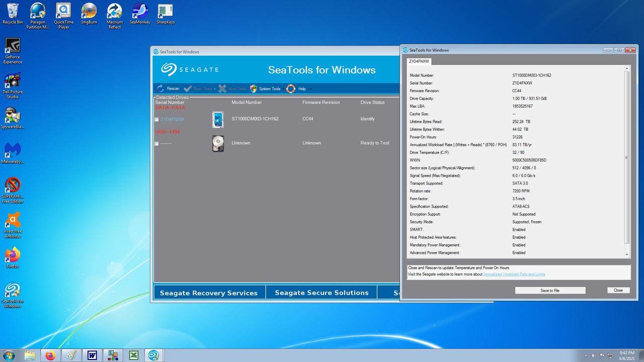Tick the checkbox for the USB-1394 drive
The height and width of the screenshot is (362, 644).
[156, 144]
